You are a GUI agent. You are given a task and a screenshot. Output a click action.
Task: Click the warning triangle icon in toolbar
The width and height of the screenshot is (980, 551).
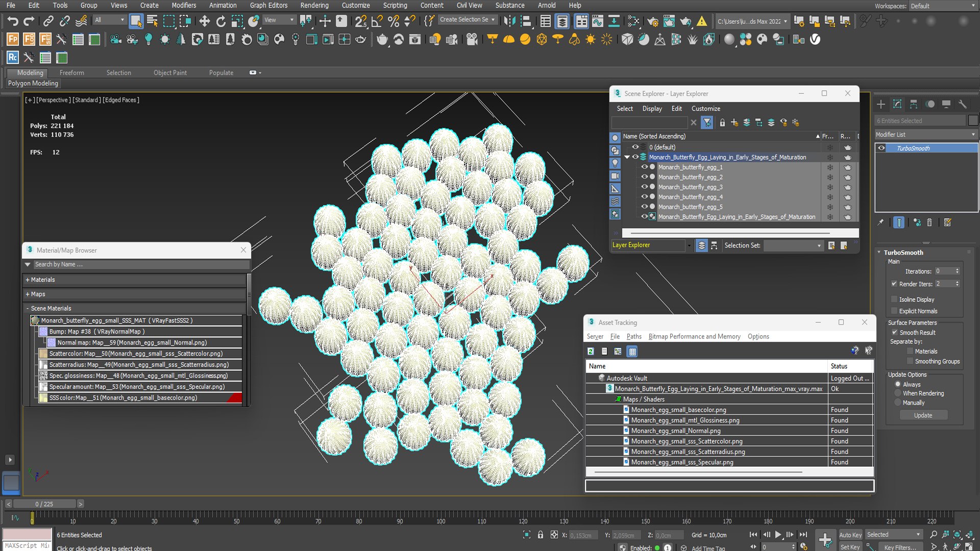point(702,21)
